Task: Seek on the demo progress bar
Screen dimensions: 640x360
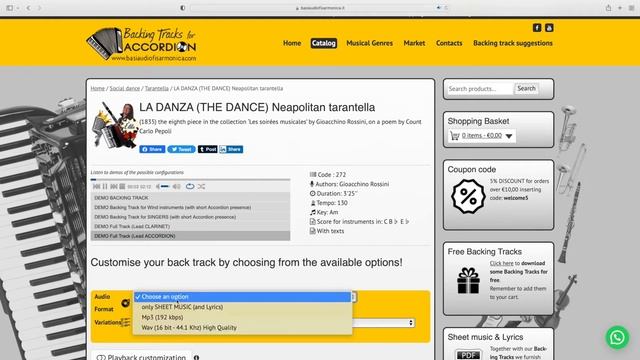Action: [190, 179]
